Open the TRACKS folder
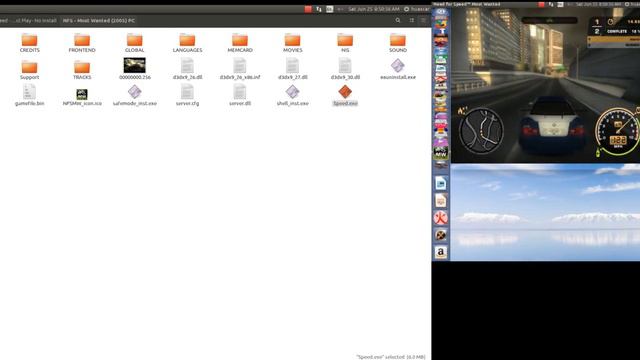The height and width of the screenshot is (360, 640). point(82,69)
